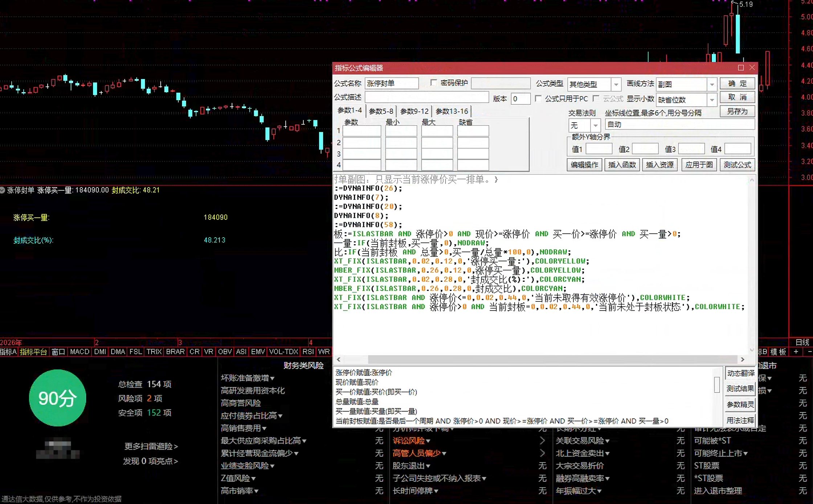Click code editor horizontal scroll right arrow
This screenshot has height=504, width=813.
[743, 359]
